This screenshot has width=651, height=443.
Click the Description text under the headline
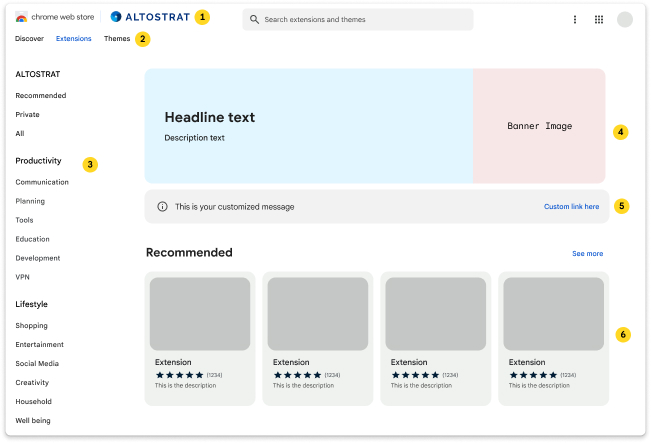(194, 138)
